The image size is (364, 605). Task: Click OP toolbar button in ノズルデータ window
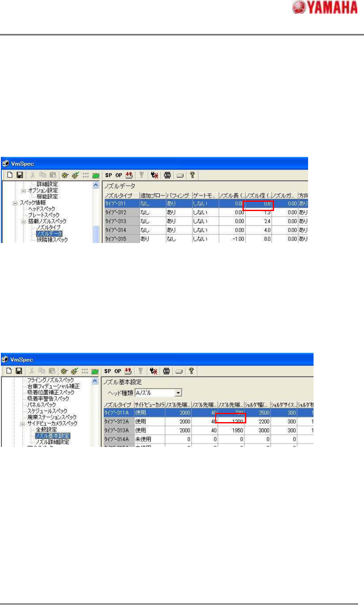(x=118, y=175)
